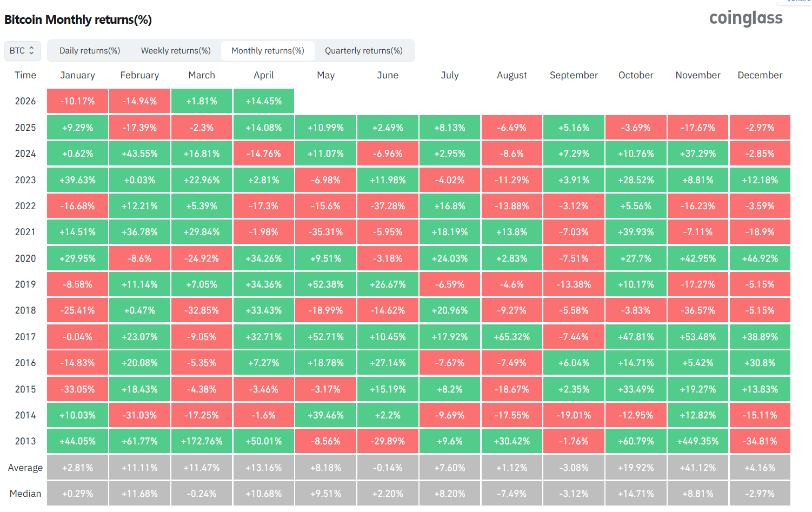The height and width of the screenshot is (512, 812).
Task: Click the 2013 November +449.35% cell
Action: [x=698, y=441]
